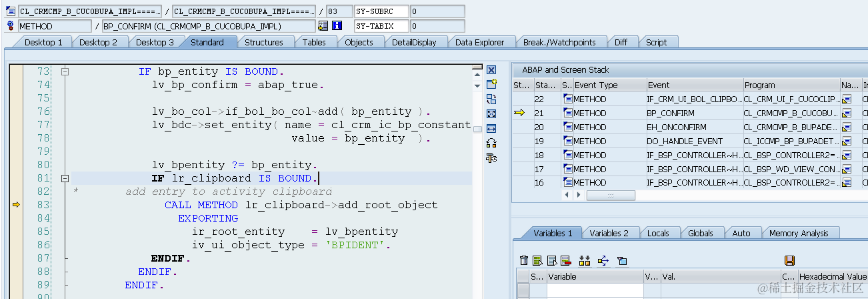
Task: Click the Hexadecimal Value column header
Action: coord(832,276)
